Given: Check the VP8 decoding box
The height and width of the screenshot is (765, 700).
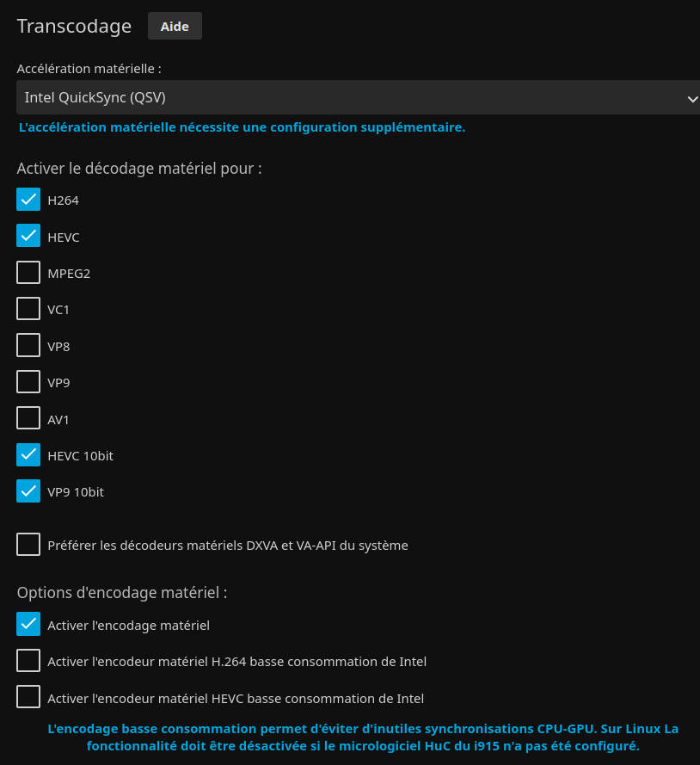Looking at the screenshot, I should pyautogui.click(x=28, y=345).
